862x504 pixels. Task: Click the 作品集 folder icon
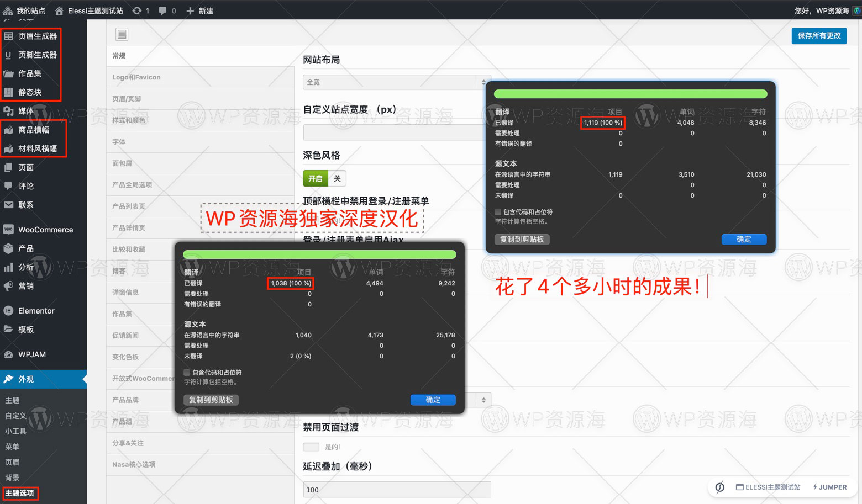(x=8, y=73)
